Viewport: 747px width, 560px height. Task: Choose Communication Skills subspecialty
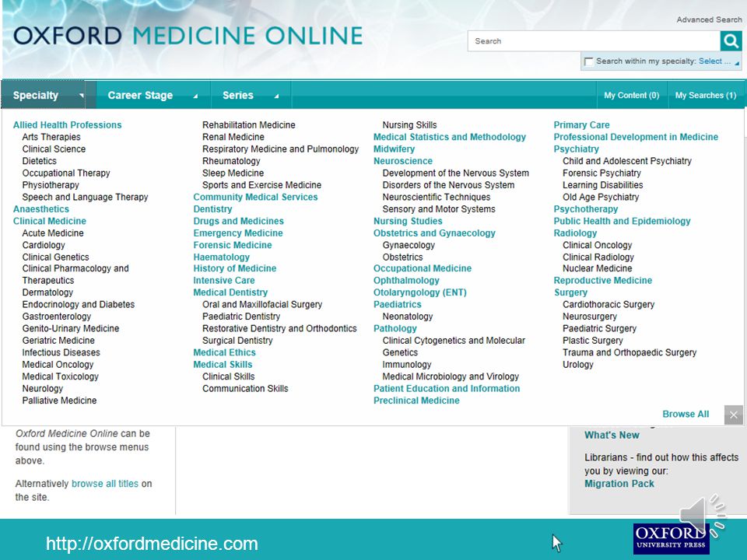pos(245,388)
